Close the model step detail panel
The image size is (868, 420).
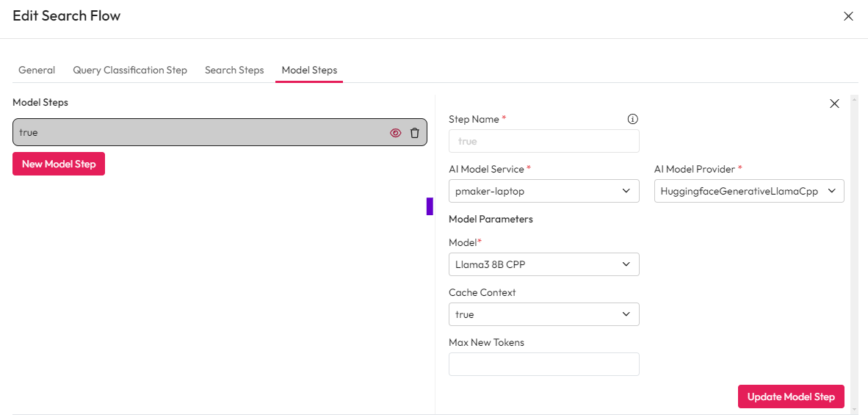tap(834, 104)
